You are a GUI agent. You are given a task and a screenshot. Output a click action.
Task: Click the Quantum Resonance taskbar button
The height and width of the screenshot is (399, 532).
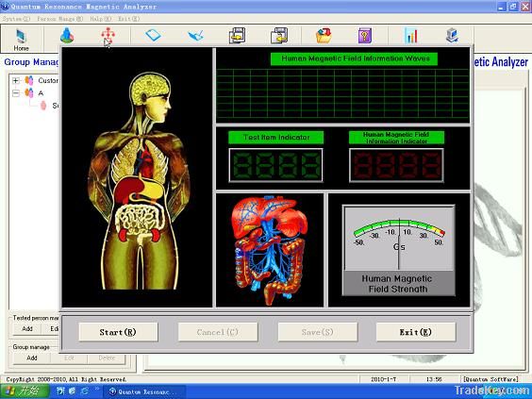point(144,391)
